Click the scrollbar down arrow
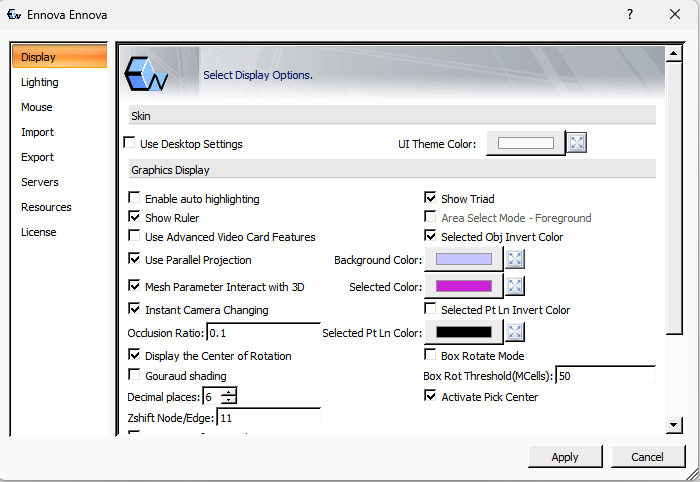Screen dimensions: 700x482 click(673, 425)
